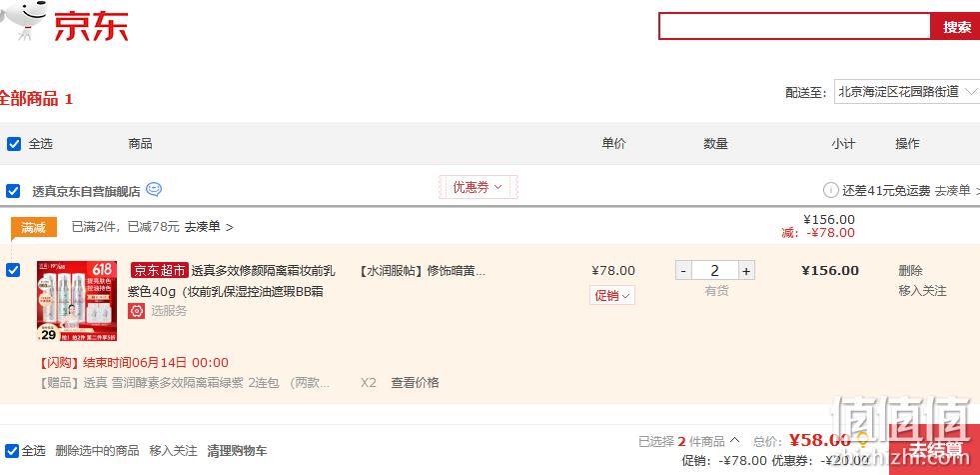This screenshot has width=980, height=475.
Task: Click 删除 to delete the item
Action: pos(911,271)
